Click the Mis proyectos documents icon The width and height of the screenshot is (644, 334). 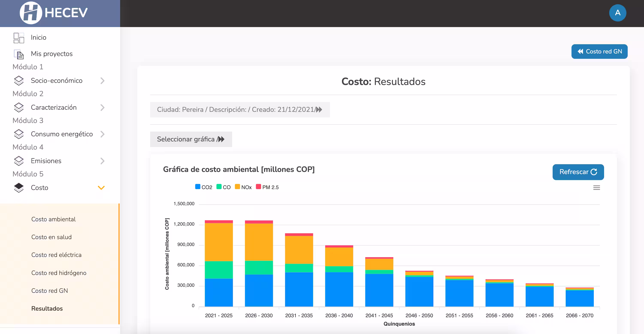[x=19, y=54]
